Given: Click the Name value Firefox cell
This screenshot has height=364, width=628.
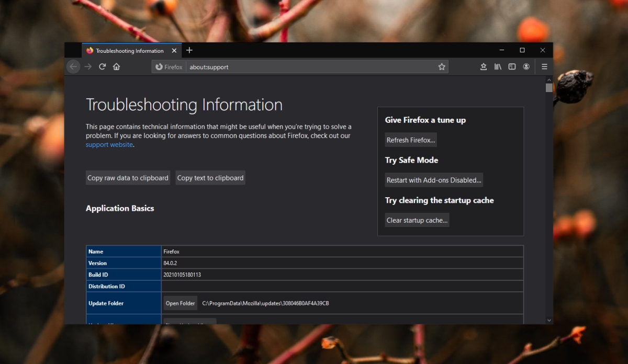Looking at the screenshot, I should click(342, 252).
